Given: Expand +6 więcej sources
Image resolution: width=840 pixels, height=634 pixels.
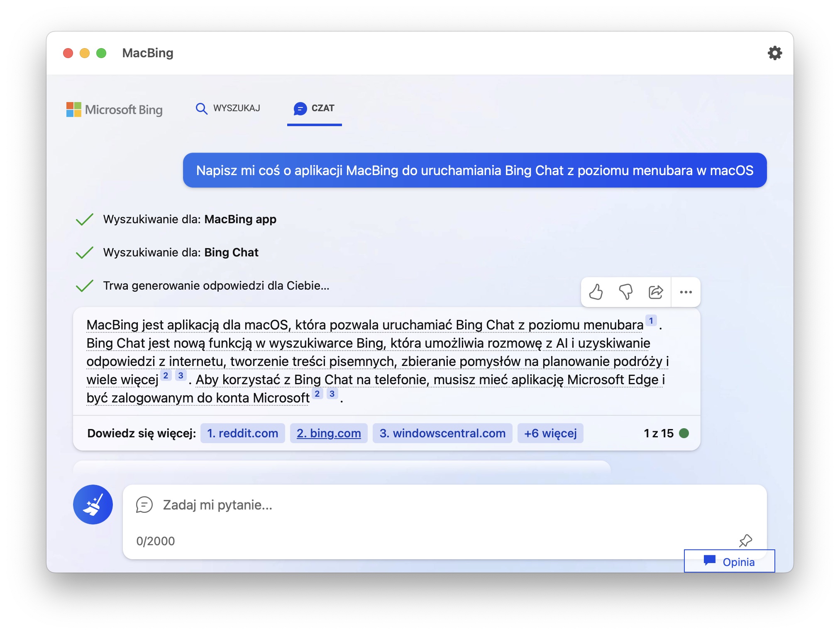Looking at the screenshot, I should 550,433.
